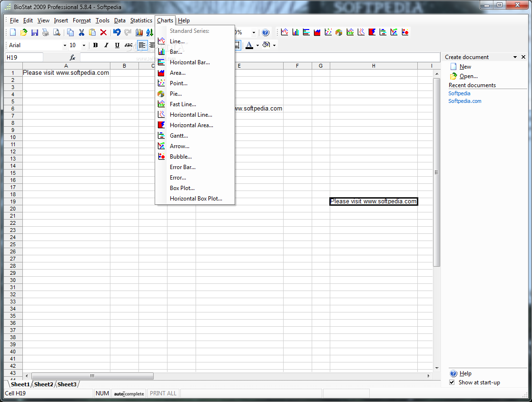Viewport: 532px width, 402px height.
Task: Click the Copy toolbar icon
Action: tap(70, 32)
